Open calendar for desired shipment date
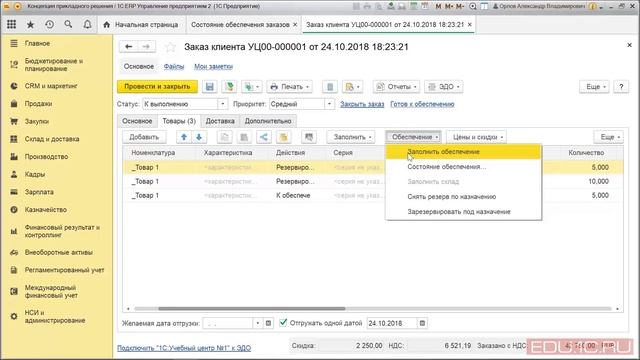The width and height of the screenshot is (640, 360). tap(268, 323)
